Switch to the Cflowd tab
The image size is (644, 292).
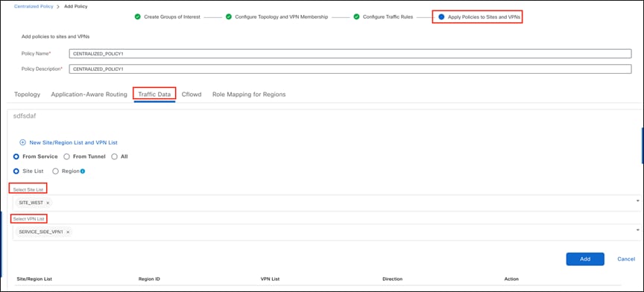192,95
